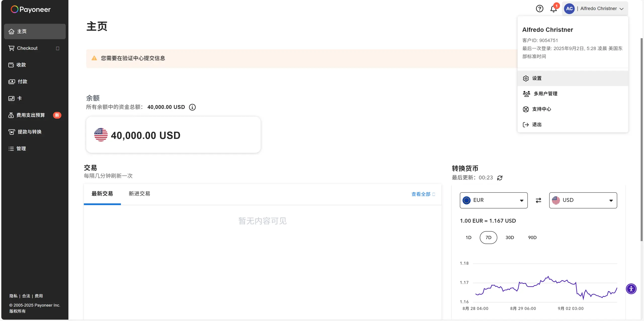Open 费用支出预算 in the sidebar
Image resolution: width=644 pixels, height=321 pixels.
pyautogui.click(x=35, y=115)
